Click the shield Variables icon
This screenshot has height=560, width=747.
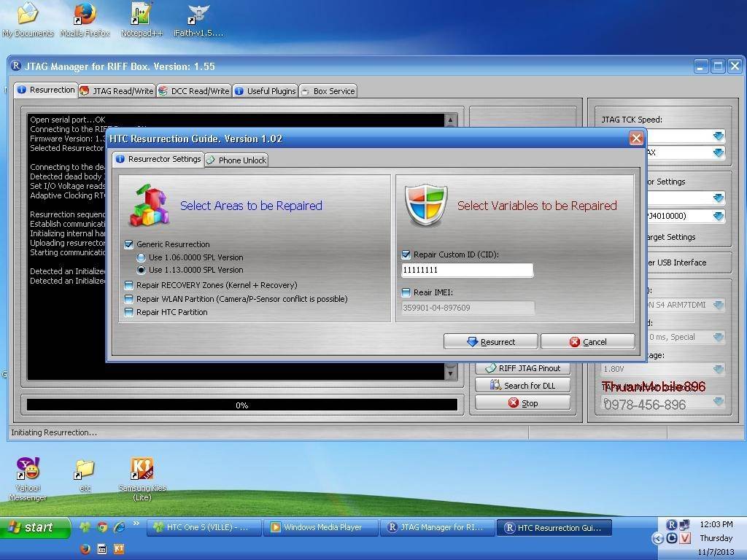(426, 205)
